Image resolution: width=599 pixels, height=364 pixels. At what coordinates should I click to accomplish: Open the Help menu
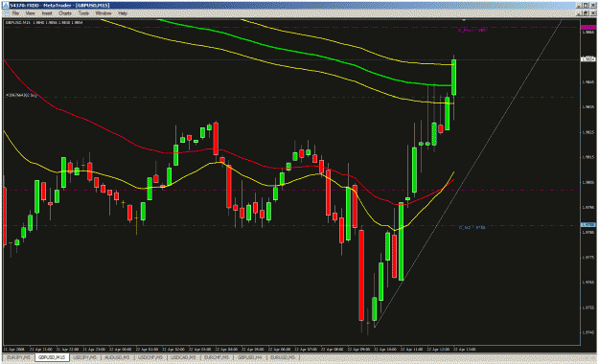pos(123,13)
